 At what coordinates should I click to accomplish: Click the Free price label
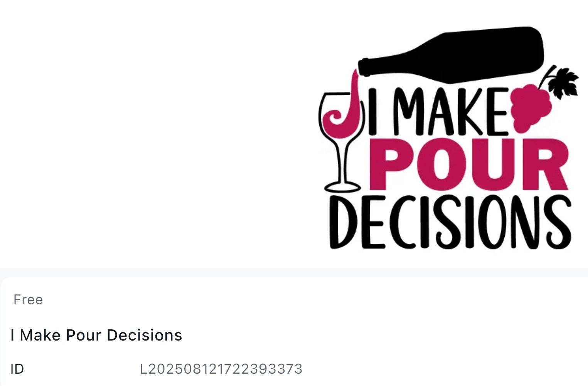pos(28,300)
